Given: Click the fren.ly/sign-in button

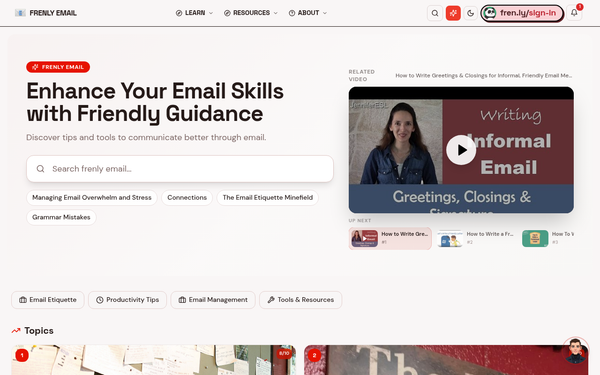Looking at the screenshot, I should point(522,13).
